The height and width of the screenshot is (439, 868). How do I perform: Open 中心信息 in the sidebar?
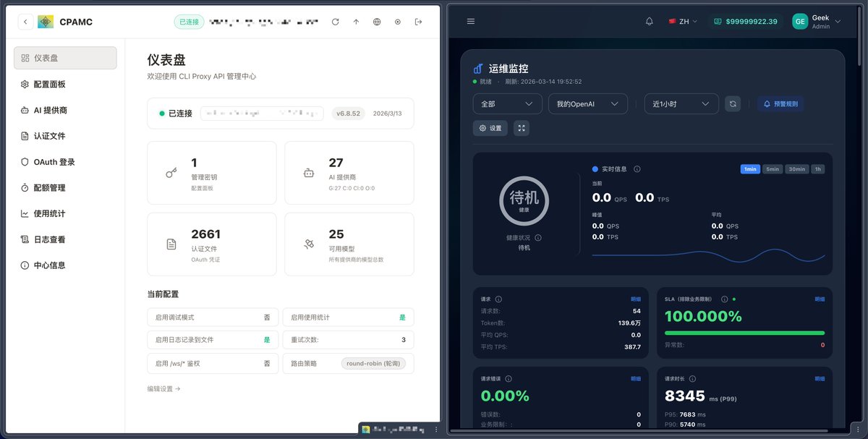(65, 265)
